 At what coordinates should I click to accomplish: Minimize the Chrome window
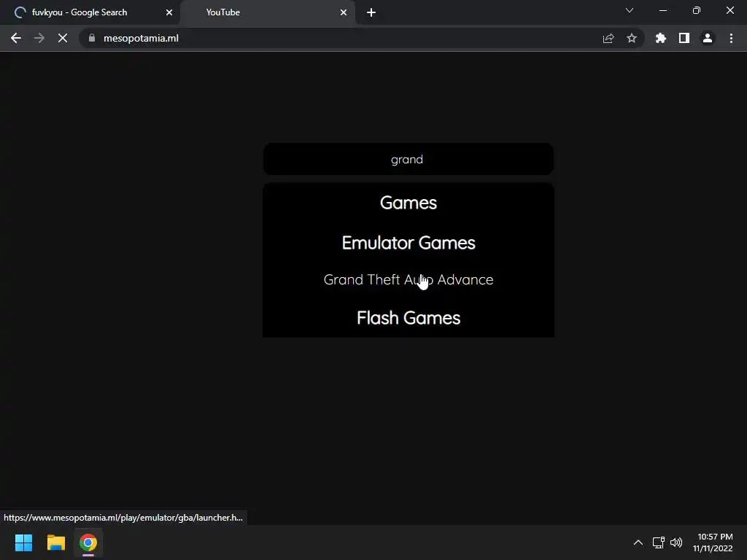click(x=662, y=10)
